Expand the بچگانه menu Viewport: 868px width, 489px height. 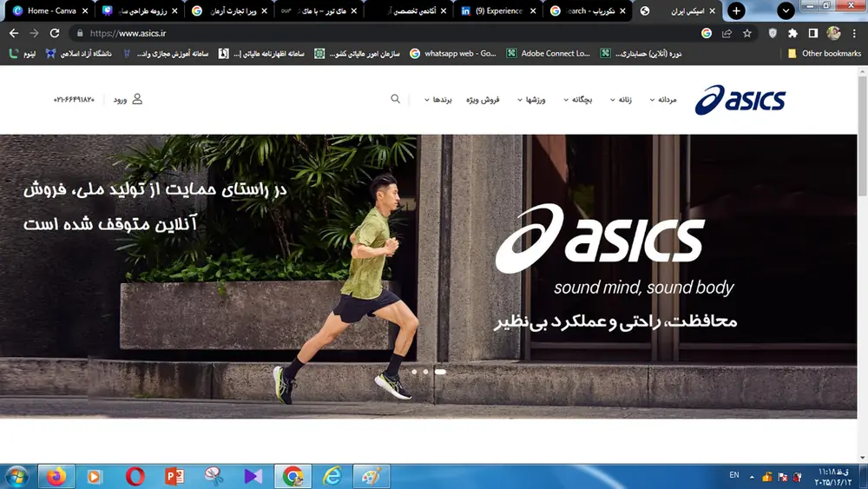click(x=578, y=99)
